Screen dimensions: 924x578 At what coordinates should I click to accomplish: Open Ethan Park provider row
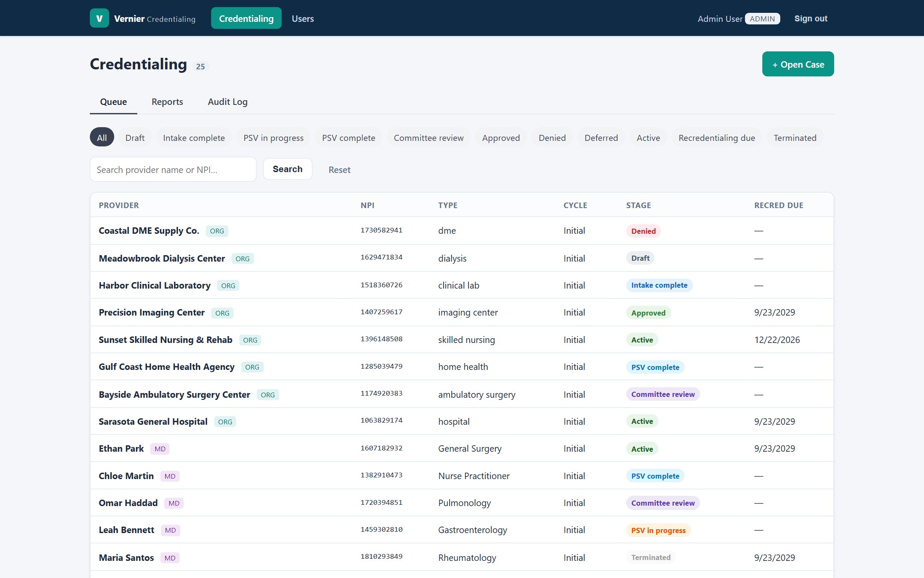pos(462,448)
